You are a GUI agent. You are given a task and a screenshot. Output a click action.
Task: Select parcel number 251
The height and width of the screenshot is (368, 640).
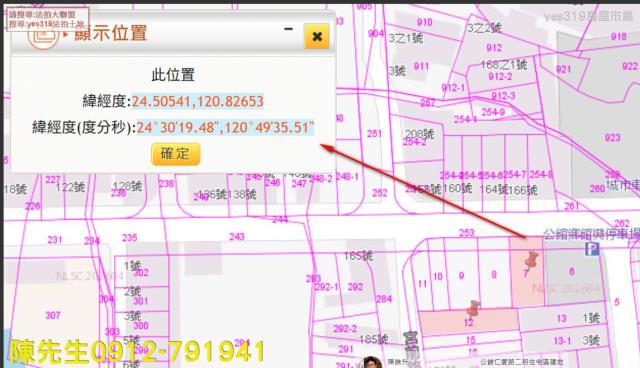click(x=374, y=133)
